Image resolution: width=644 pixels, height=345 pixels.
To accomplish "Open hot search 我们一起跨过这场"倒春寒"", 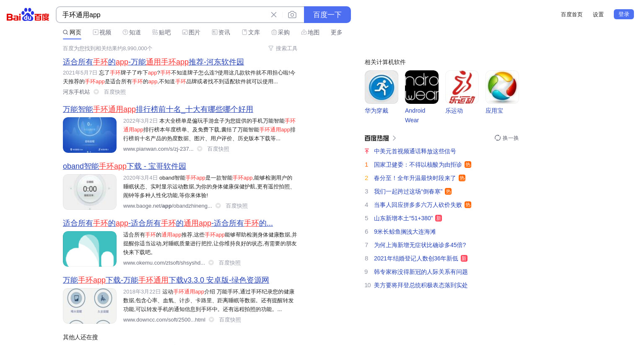I will (408, 192).
